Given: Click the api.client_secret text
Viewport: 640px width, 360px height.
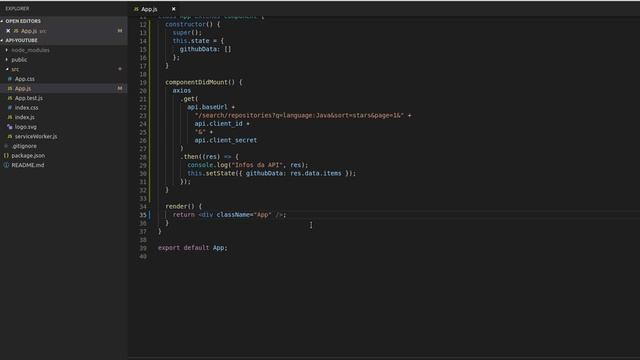Looking at the screenshot, I should point(226,140).
